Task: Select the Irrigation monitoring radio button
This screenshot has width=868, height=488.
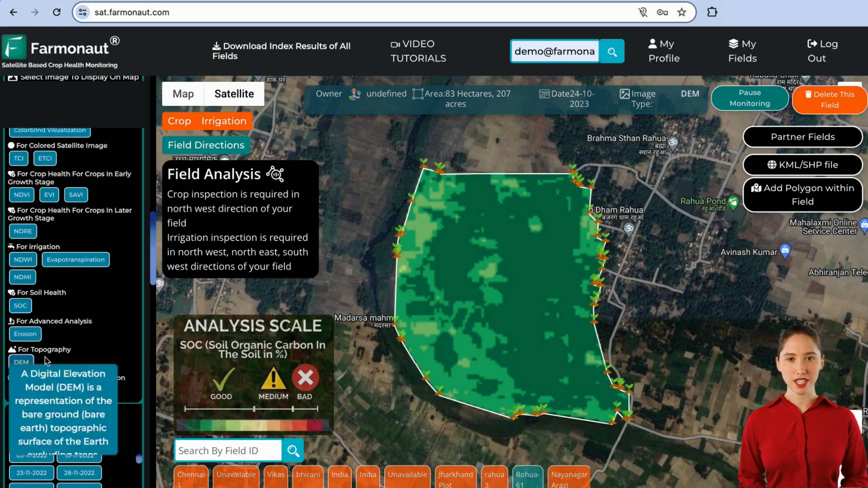Action: [x=224, y=121]
